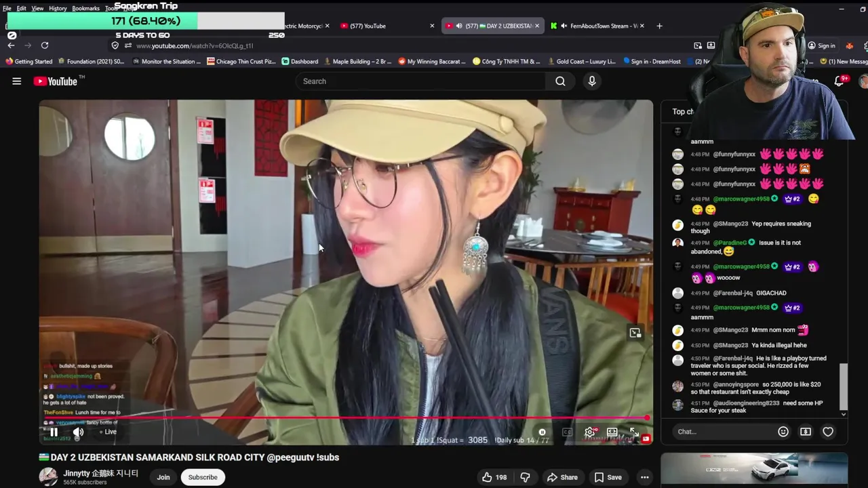Screen dimensions: 868x488
Task: Click the address bar URL
Action: [x=195, y=45]
